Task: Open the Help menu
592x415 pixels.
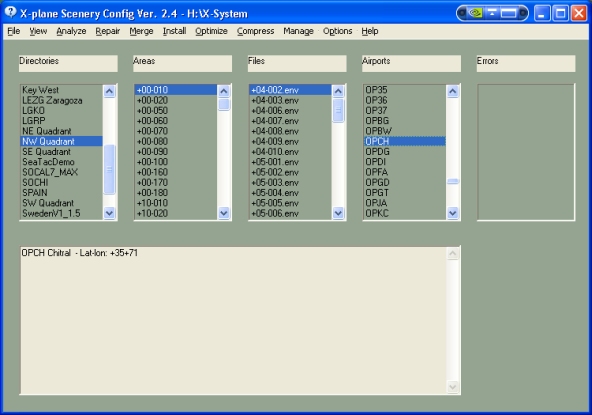Action: (370, 31)
